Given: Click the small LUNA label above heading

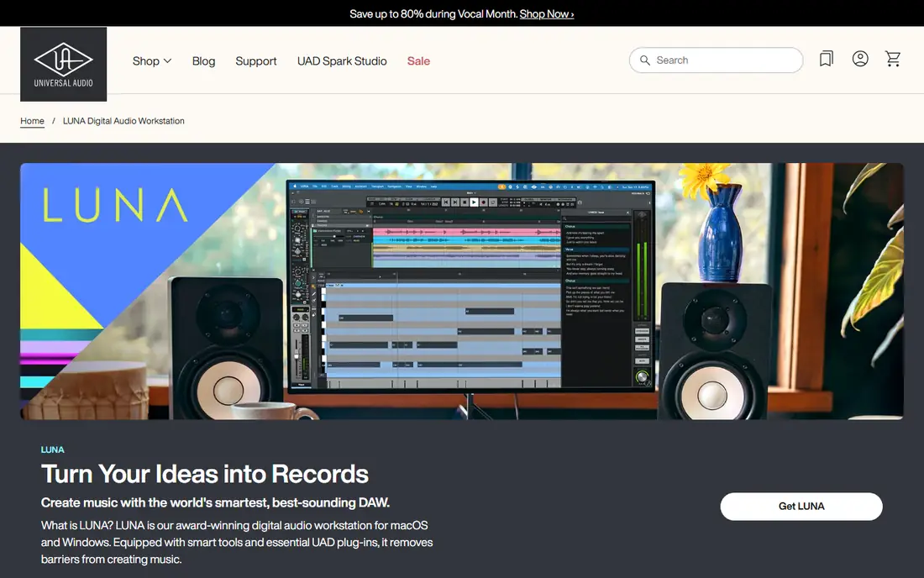Looking at the screenshot, I should [x=52, y=449].
